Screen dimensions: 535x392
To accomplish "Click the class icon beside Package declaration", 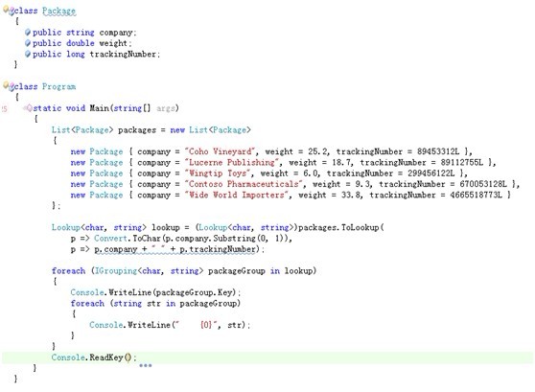I will tap(9, 10).
